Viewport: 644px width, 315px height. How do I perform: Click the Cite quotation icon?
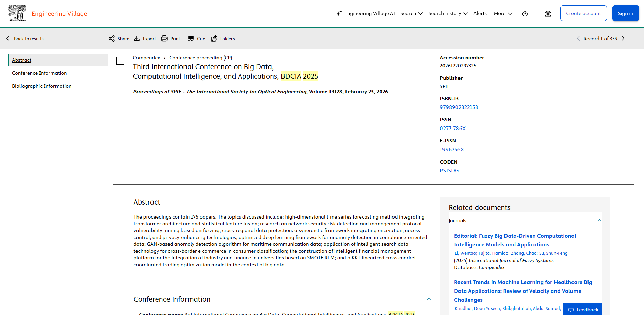click(x=191, y=39)
